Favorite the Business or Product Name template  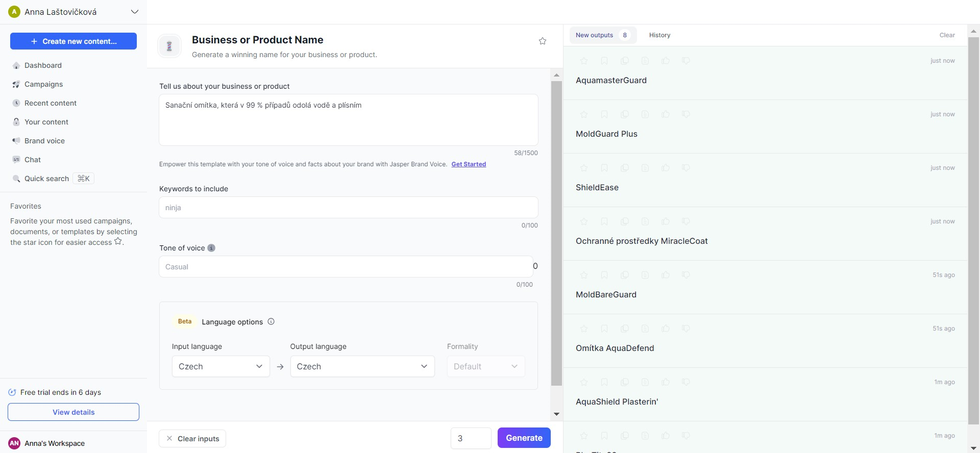tap(543, 41)
